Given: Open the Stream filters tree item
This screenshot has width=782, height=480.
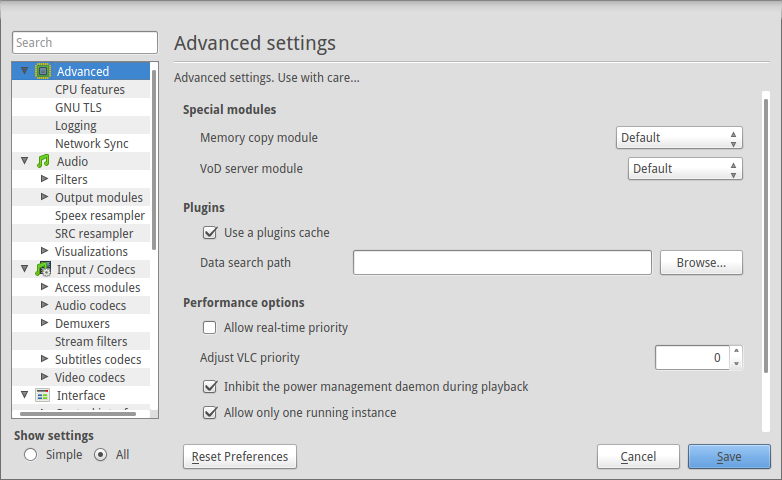Looking at the screenshot, I should click(91, 341).
